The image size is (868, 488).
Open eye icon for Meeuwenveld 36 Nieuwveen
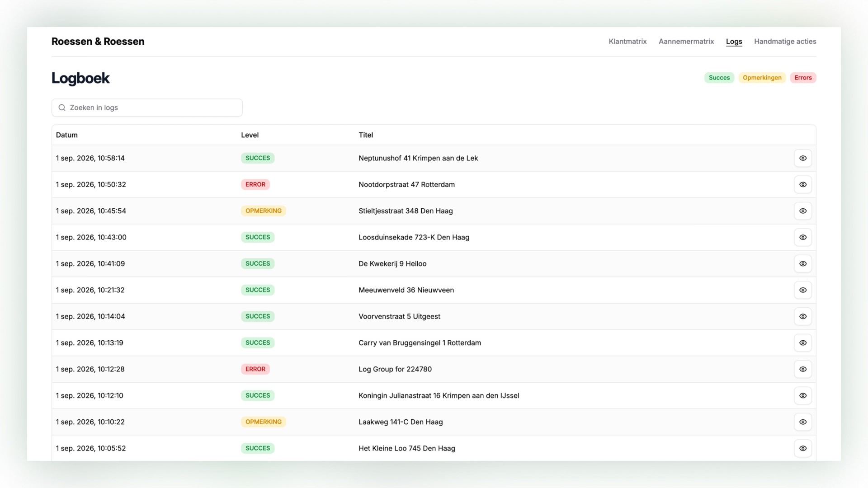(803, 290)
